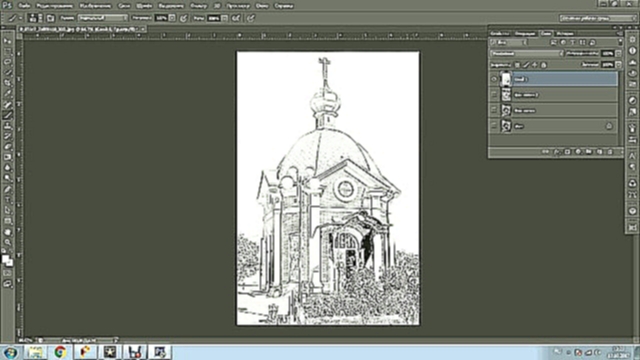Open the brush Mode dropdown in options bar
Screen dimensions: 640x360
(102, 18)
